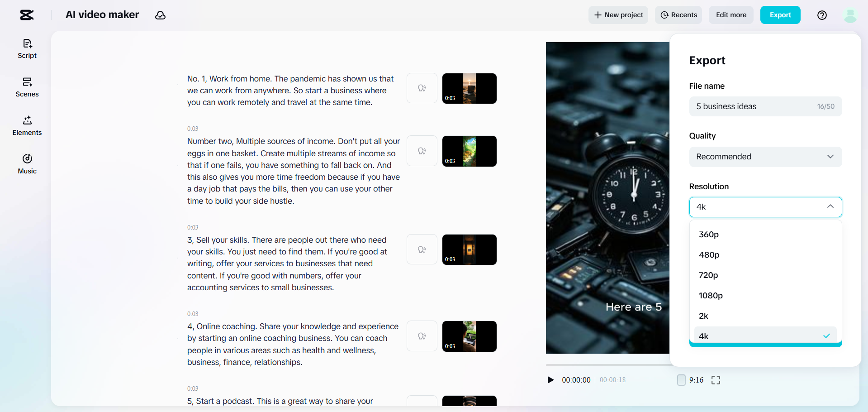
Task: Enter fullscreen preview mode
Action: 716,380
